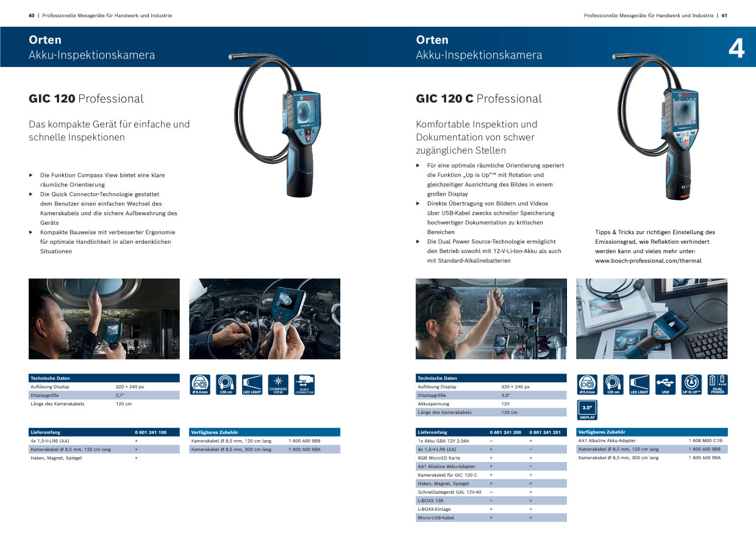The height and width of the screenshot is (534, 756).
Task: Click photo of man inspecting pipes
Action: pyautogui.click(x=491, y=319)
